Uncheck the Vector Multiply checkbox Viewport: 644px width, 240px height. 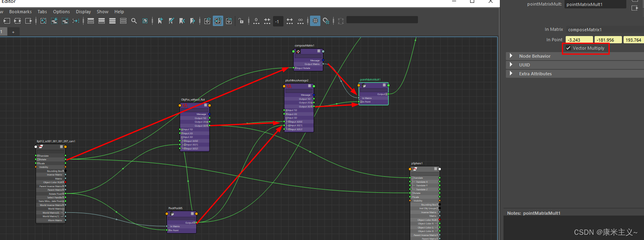(x=569, y=48)
